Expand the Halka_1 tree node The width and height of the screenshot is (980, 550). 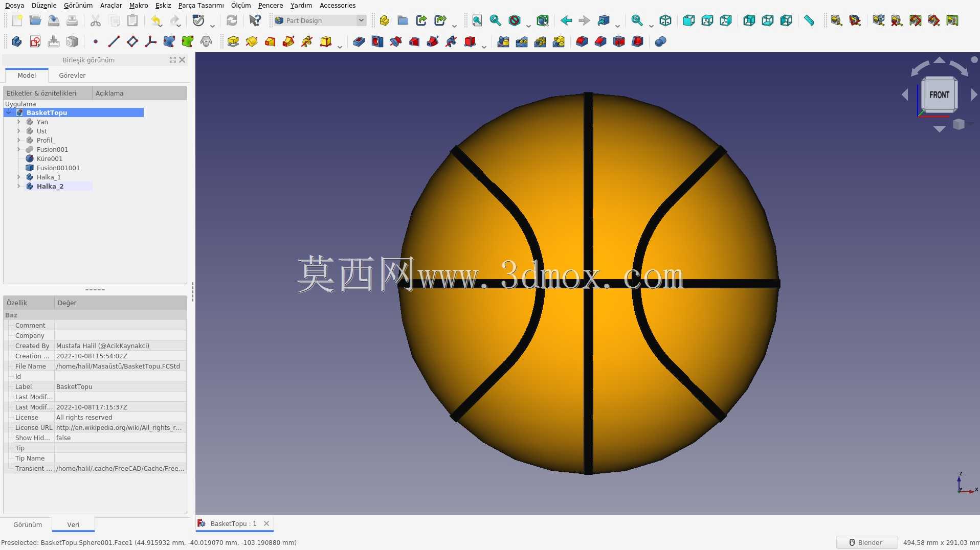(x=19, y=177)
